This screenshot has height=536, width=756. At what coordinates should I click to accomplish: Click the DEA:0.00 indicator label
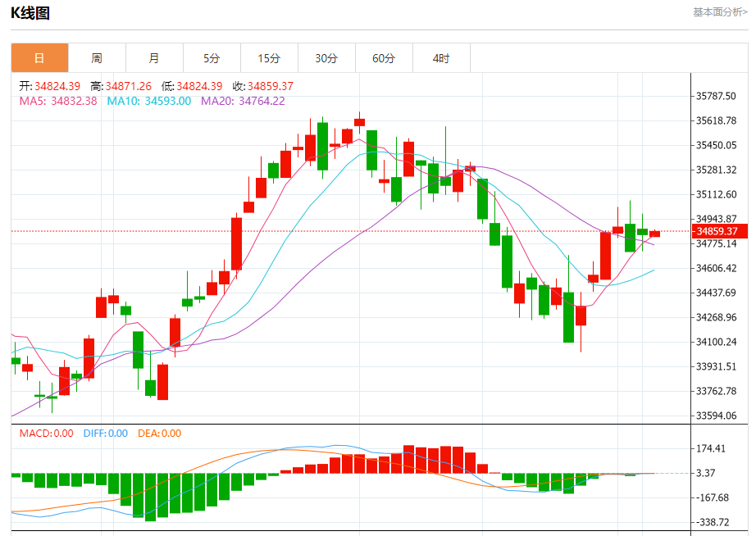coord(160,434)
